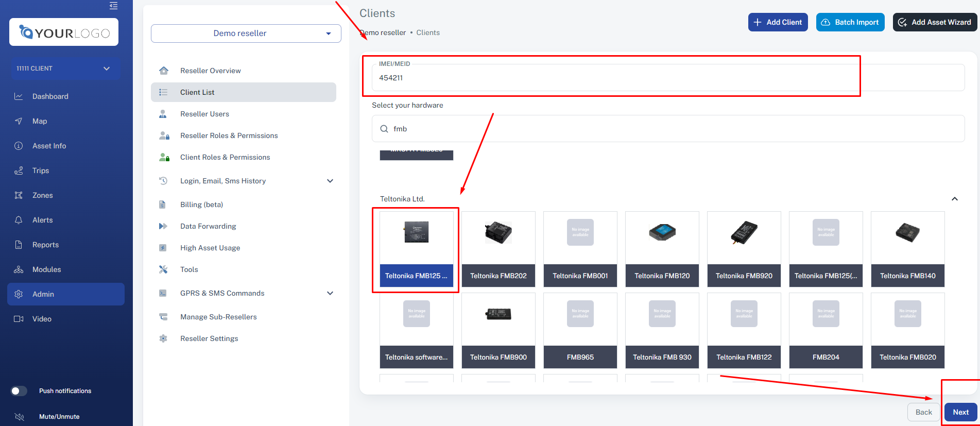
Task: Open the Demo reseller dropdown
Action: point(246,33)
